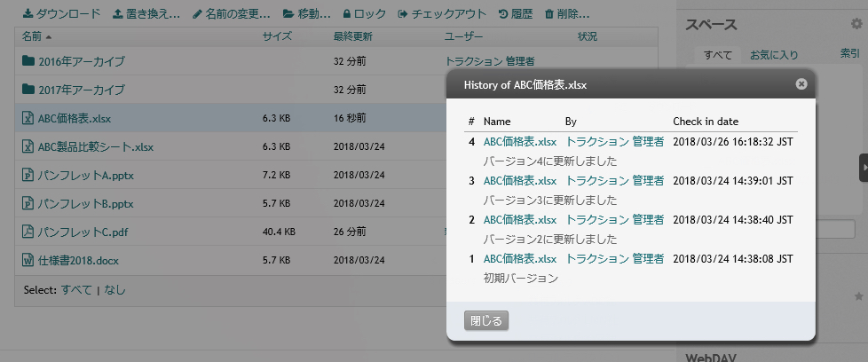Click the ダウンロード download toolbar icon
This screenshot has height=362, width=868.
click(28, 14)
